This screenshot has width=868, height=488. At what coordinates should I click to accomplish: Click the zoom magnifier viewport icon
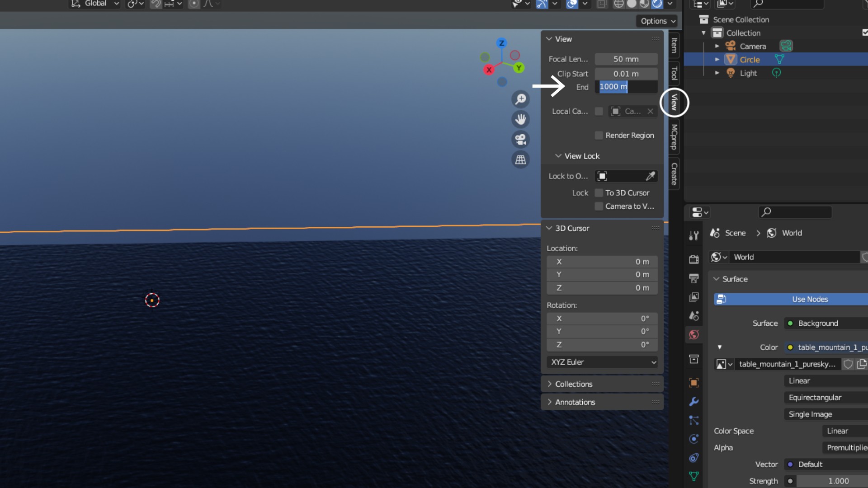click(521, 99)
